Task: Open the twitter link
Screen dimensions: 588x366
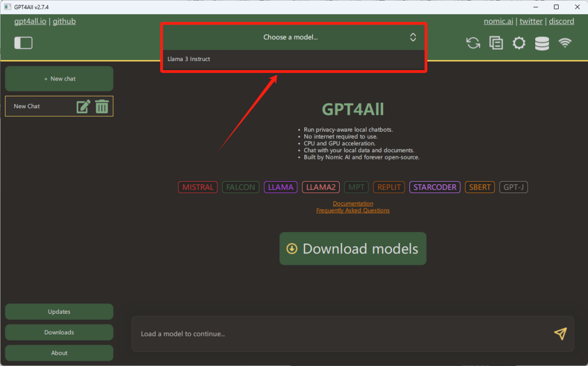Action: pyautogui.click(x=531, y=21)
